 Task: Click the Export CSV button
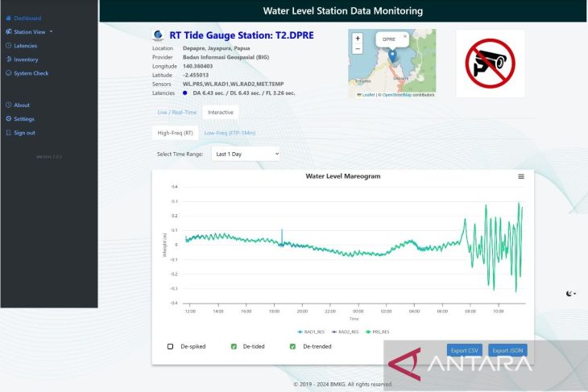tap(464, 350)
